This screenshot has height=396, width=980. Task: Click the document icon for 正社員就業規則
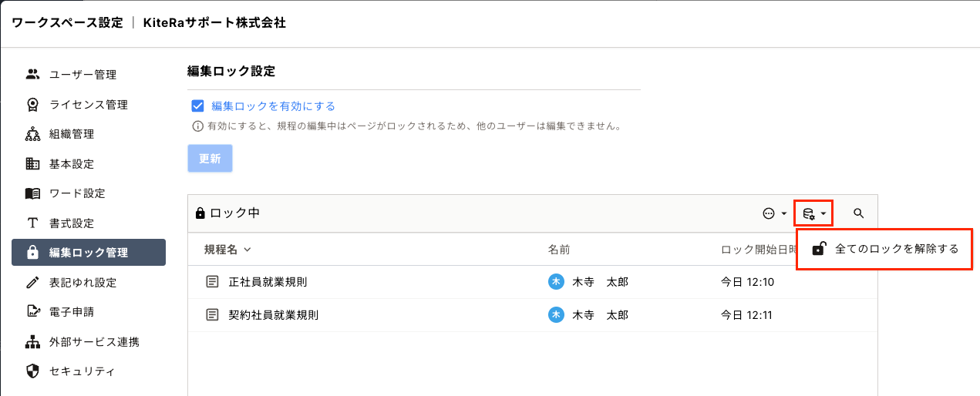[x=212, y=282]
